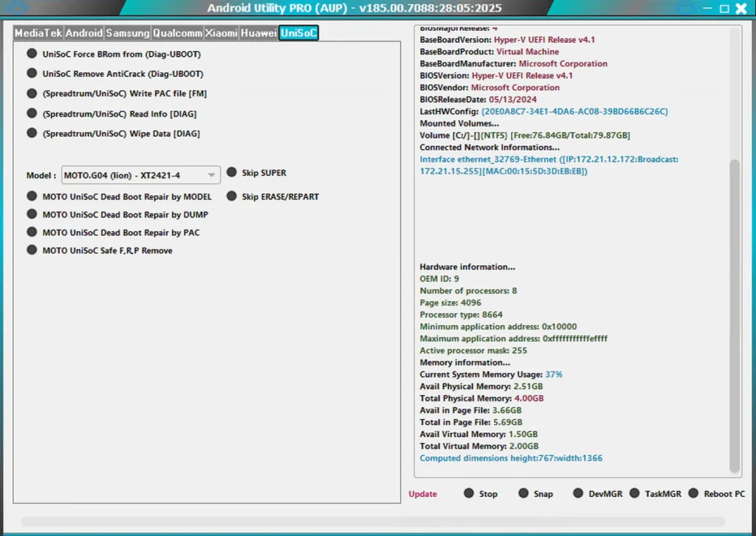Screen dimensions: 756x536
Task: Click the Processor type: 8664 line
Action: click(x=461, y=315)
